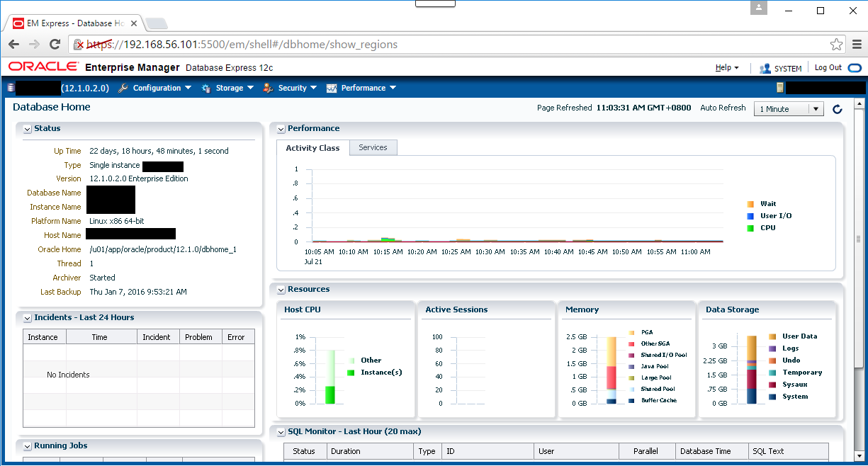Image resolution: width=868 pixels, height=466 pixels.
Task: Click the Last Backup date value
Action: pos(138,292)
